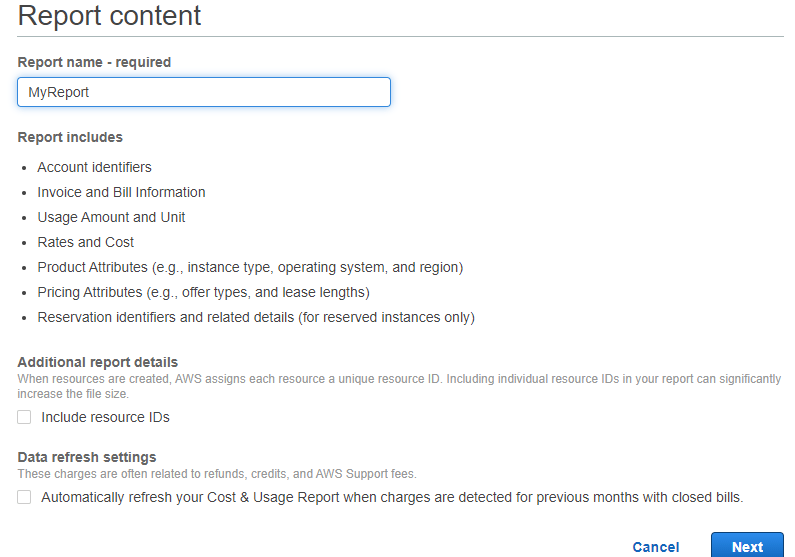Click the 'Include resource IDs' label text
Screen dimensions: 795x557
105,417
